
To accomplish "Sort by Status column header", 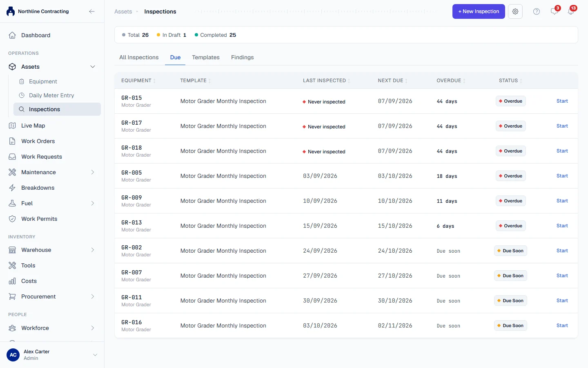I will point(510,81).
